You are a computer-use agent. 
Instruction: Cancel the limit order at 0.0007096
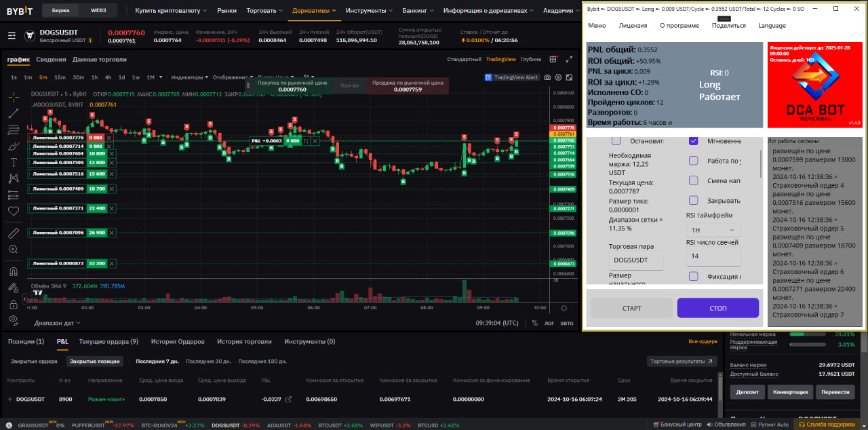112,233
